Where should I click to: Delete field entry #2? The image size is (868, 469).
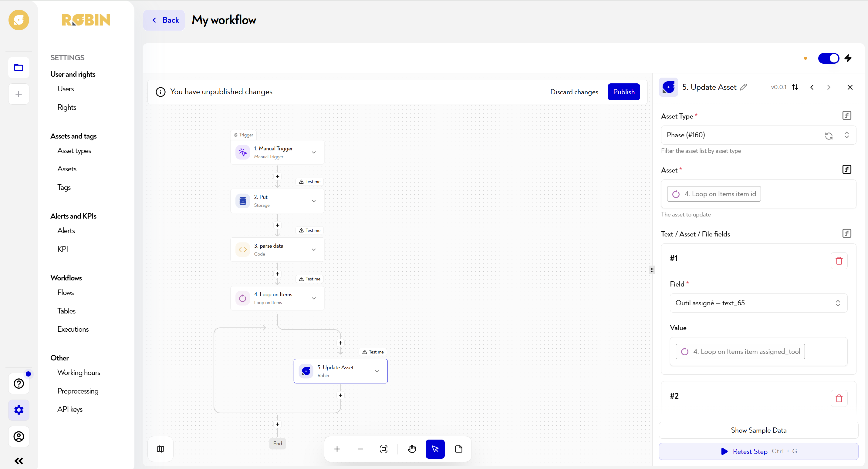click(x=839, y=398)
